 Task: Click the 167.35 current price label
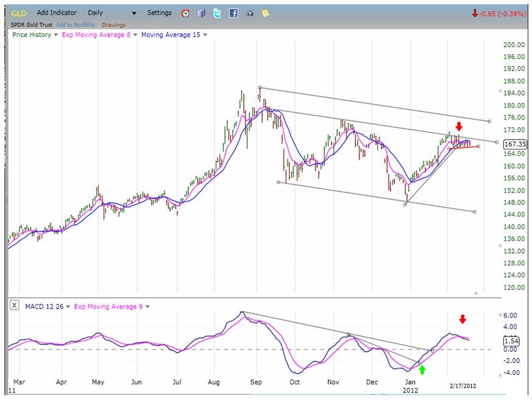pos(515,144)
